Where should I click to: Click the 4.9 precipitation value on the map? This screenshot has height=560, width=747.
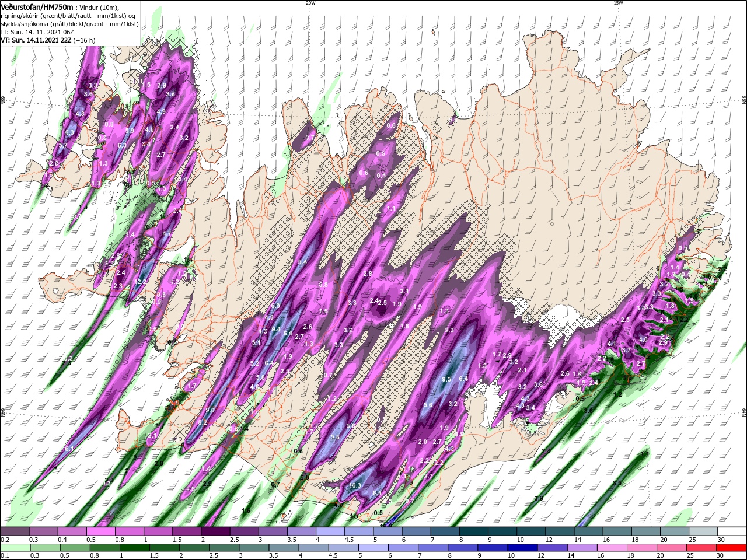pyautogui.click(x=161, y=111)
